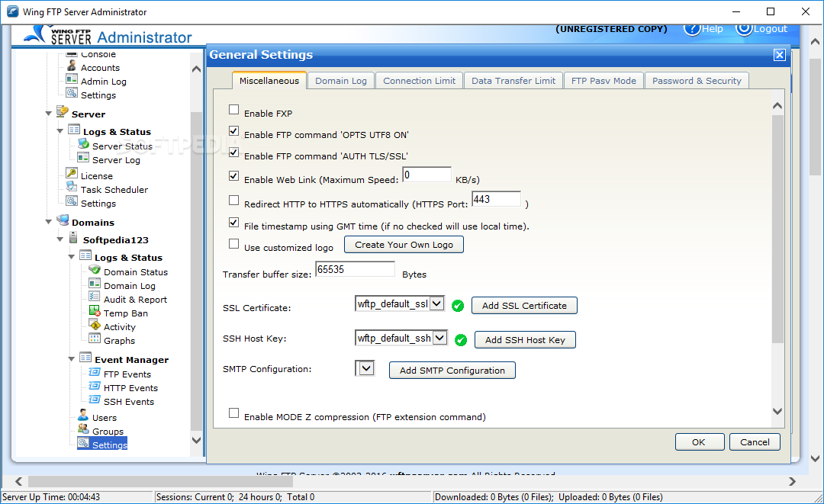The image size is (824, 504).
Task: Click the Domain Log icon
Action: pos(95,284)
